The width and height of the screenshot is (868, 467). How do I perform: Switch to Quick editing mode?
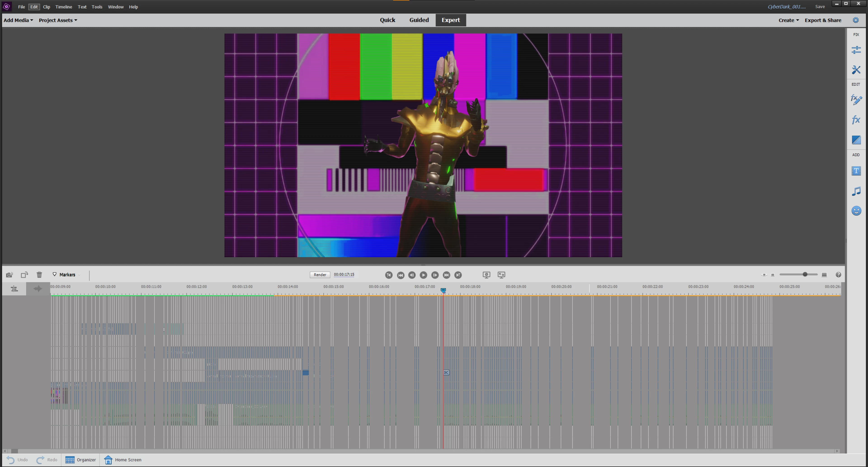point(387,20)
